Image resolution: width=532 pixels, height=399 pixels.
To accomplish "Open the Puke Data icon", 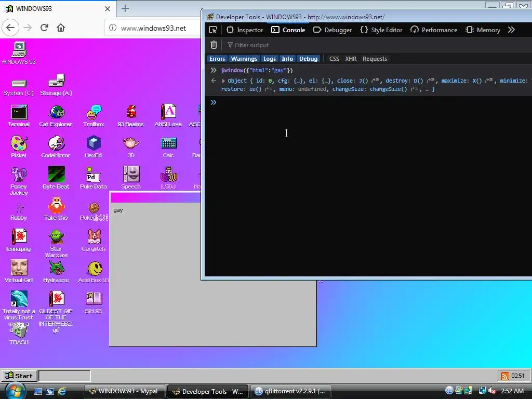I will coord(94,178).
